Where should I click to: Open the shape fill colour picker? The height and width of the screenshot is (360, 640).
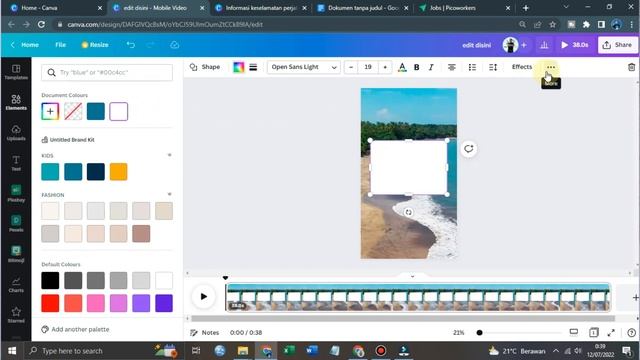click(238, 67)
